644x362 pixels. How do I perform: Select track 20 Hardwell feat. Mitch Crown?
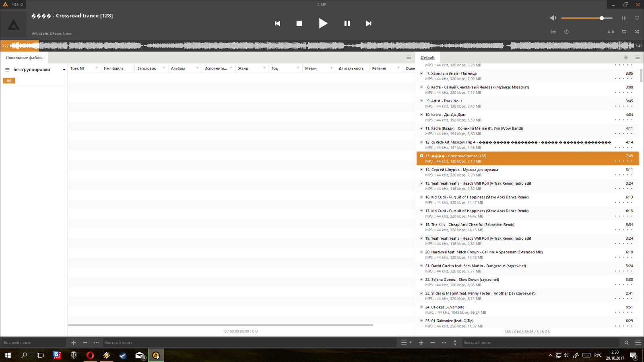tap(527, 255)
